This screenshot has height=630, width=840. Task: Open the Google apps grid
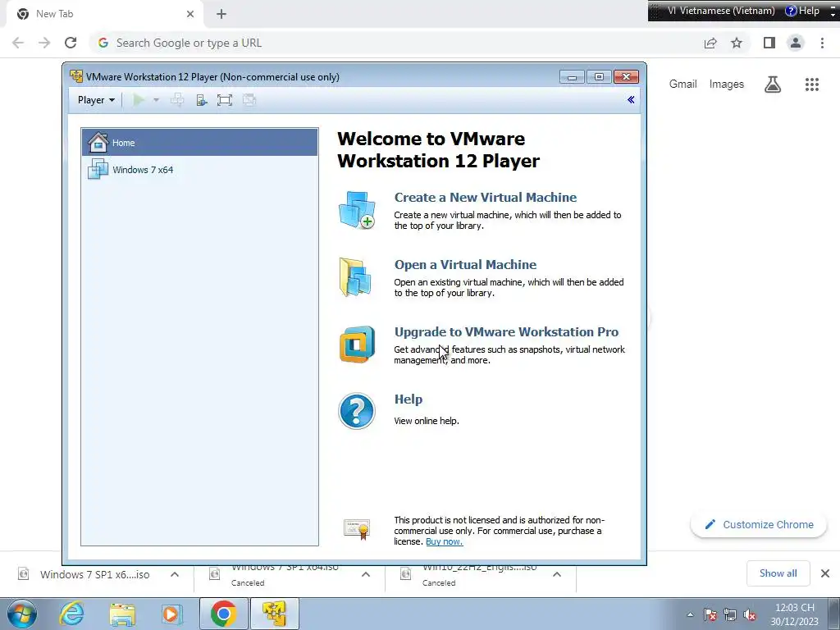point(812,84)
